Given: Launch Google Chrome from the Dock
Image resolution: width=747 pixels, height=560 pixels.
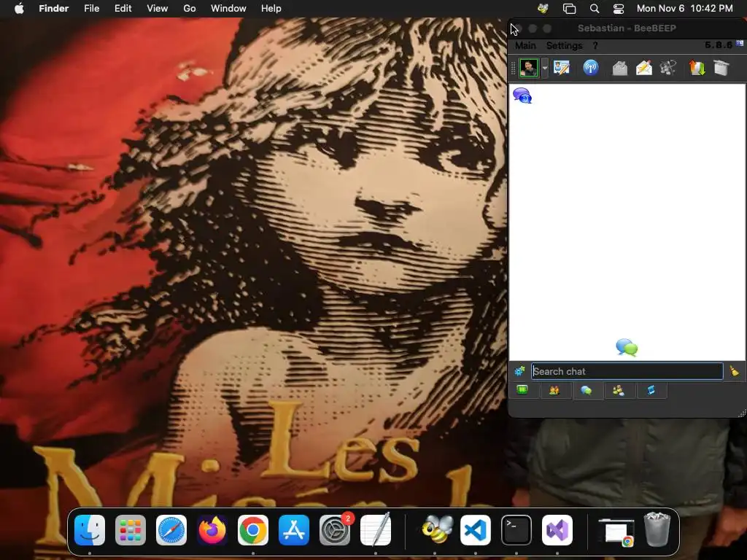Looking at the screenshot, I should 253,530.
